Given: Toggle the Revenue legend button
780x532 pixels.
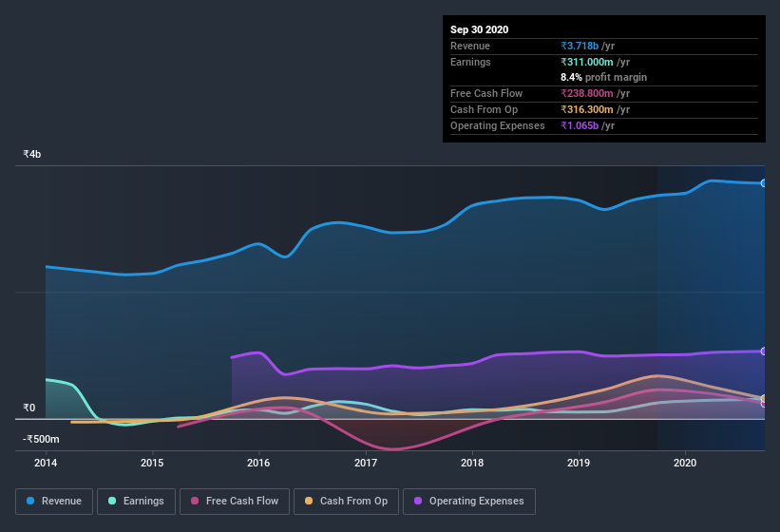Looking at the screenshot, I should (x=54, y=502).
